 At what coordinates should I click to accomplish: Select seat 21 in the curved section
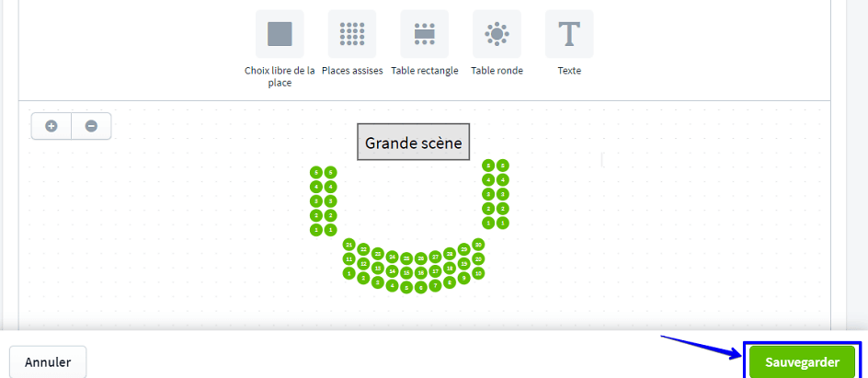point(349,245)
